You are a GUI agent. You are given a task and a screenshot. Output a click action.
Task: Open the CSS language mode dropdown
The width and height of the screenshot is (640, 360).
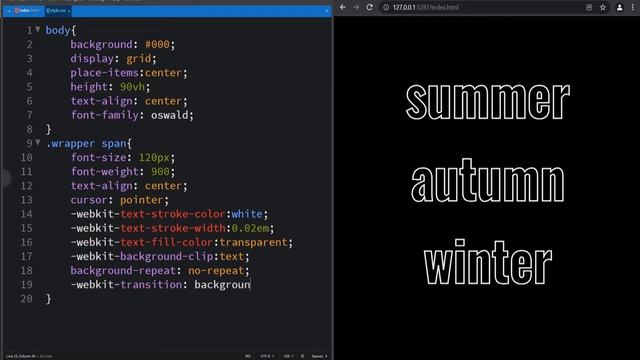(x=288, y=356)
